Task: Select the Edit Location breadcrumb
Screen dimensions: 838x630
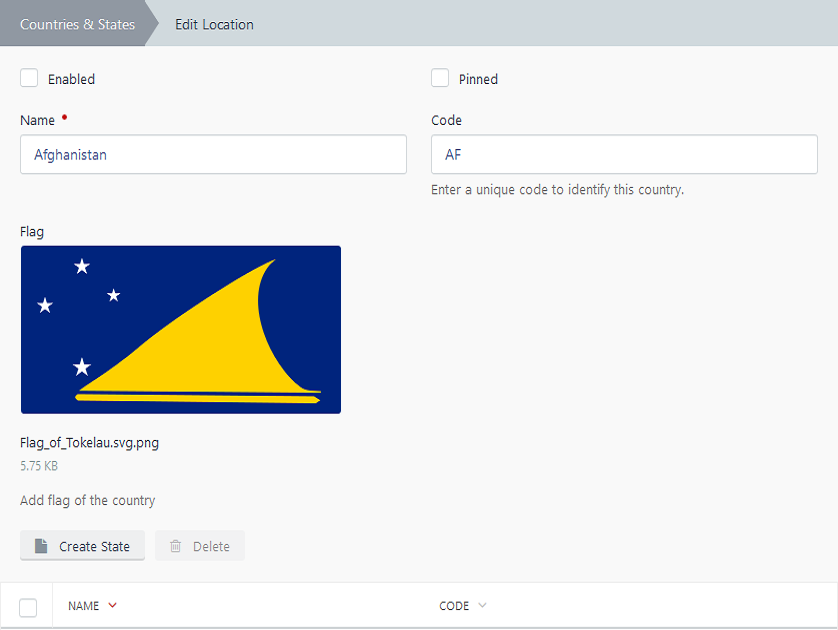Action: tap(214, 25)
